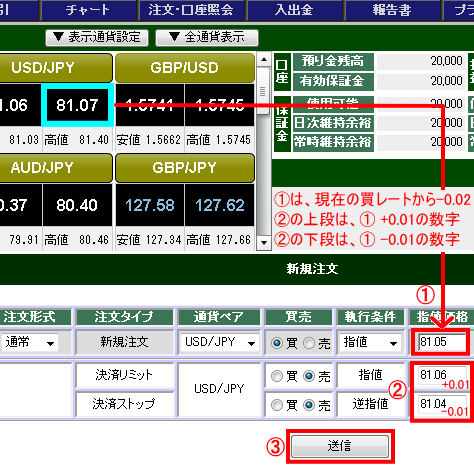This screenshot has width=474, height=467.
Task: Select 買 radio in 決済ストップ row
Action: 277,405
